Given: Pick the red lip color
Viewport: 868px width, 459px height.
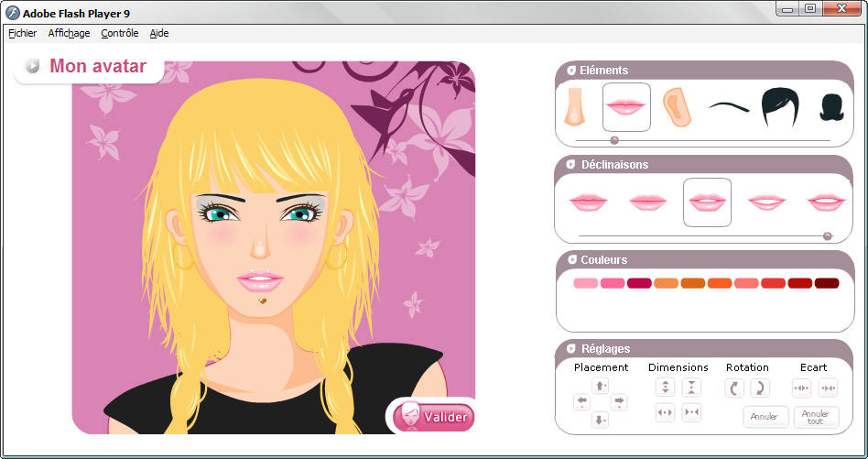Looking at the screenshot, I should [x=774, y=283].
